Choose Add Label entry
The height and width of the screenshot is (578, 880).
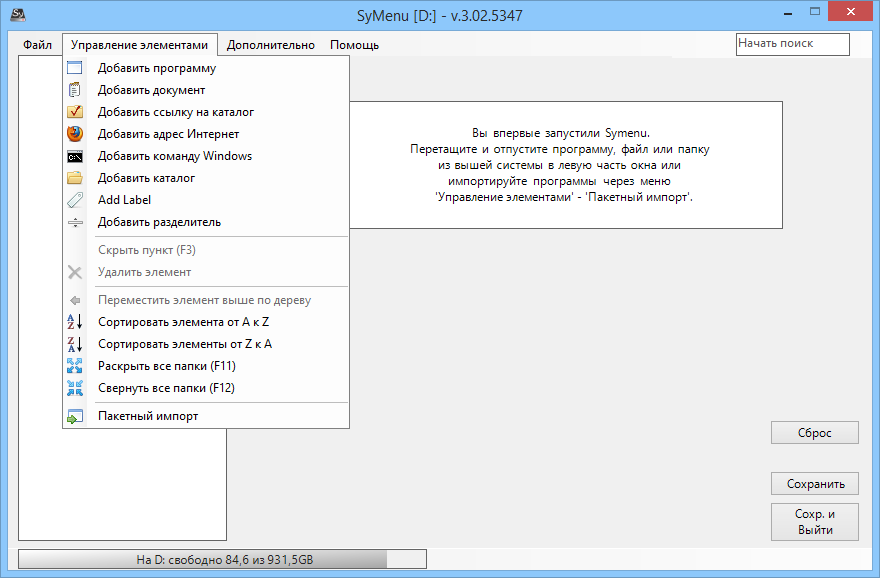(x=206, y=200)
